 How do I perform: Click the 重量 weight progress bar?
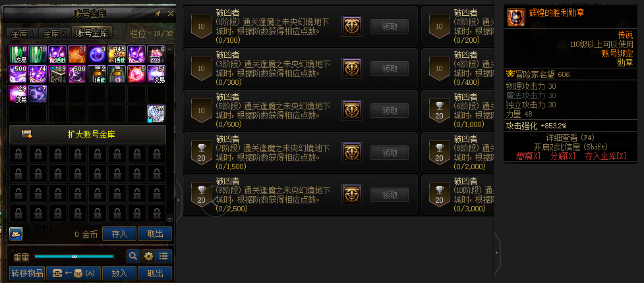pos(74,257)
